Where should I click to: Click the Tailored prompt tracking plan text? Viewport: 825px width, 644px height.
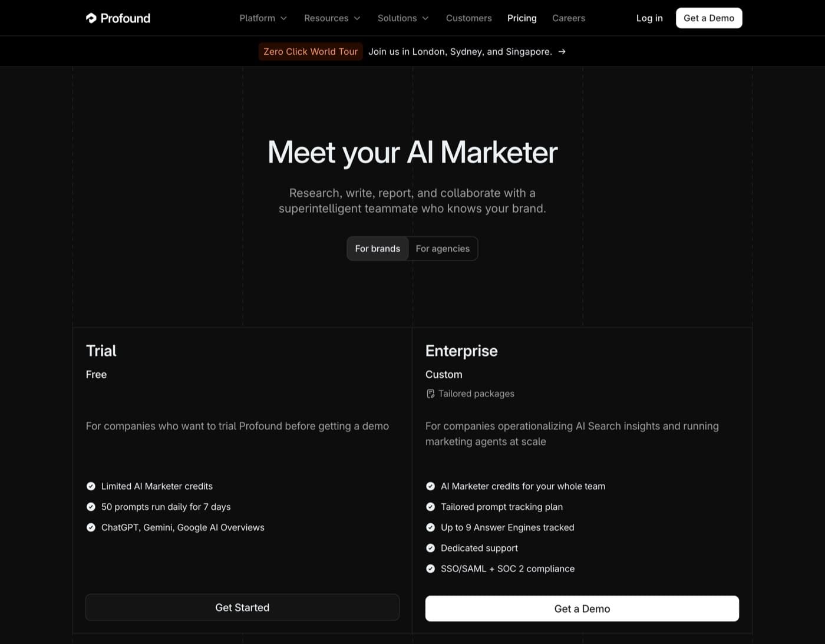pos(501,507)
